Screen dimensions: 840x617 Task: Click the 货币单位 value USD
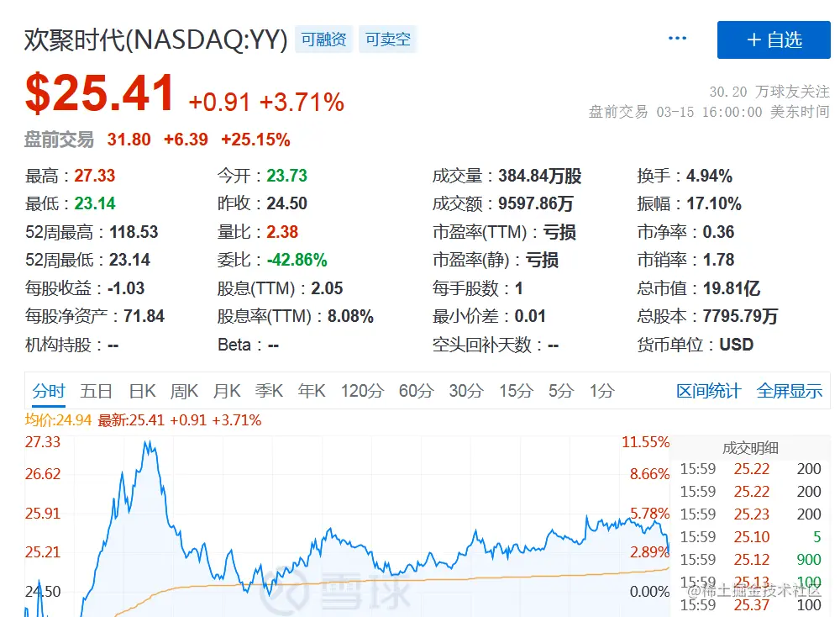point(736,345)
